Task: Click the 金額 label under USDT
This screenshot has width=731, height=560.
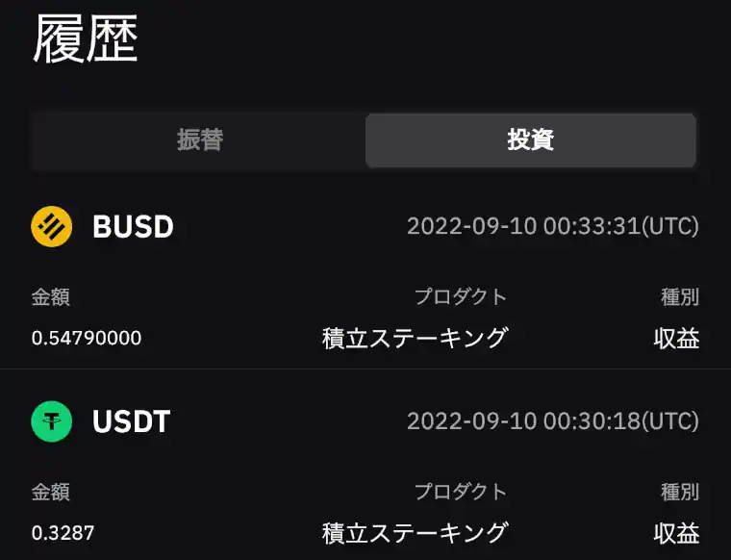Action: (50, 492)
